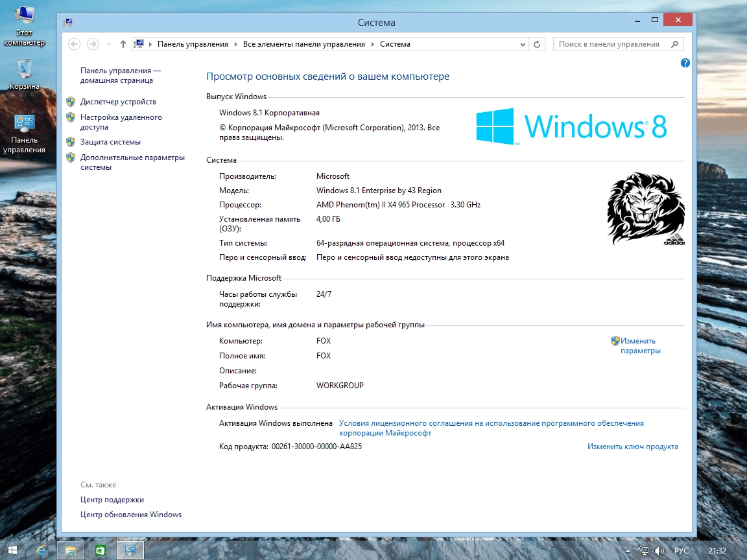Screen dimensions: 747x560
Task: Click shield icon beside Диспетчер устройств
Action: click(71, 102)
